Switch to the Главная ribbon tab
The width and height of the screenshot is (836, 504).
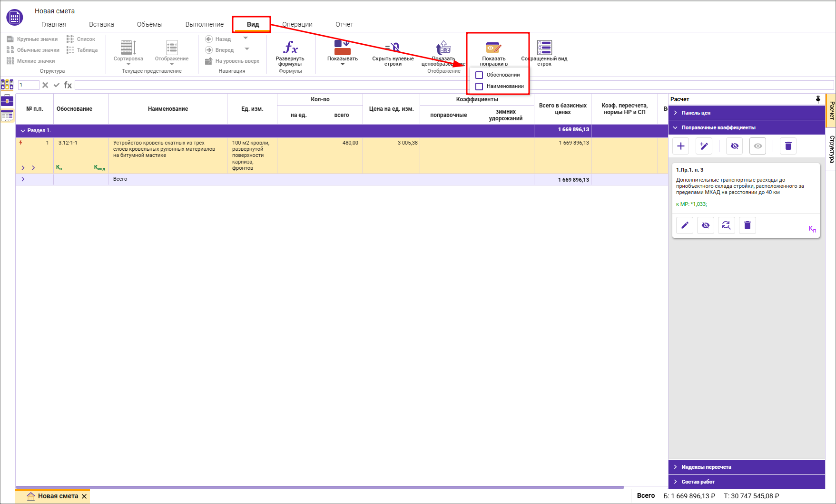pos(54,24)
